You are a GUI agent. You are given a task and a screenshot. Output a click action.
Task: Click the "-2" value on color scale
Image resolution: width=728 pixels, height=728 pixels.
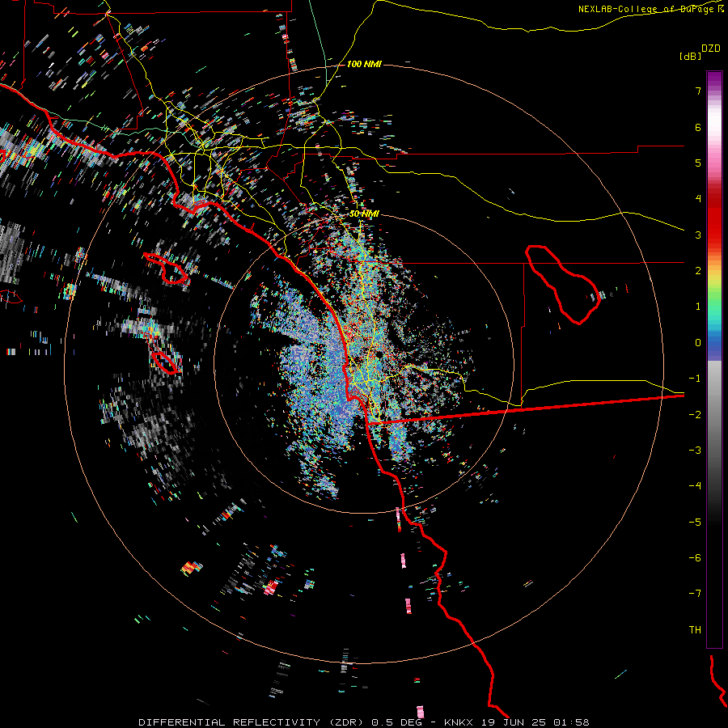point(695,415)
